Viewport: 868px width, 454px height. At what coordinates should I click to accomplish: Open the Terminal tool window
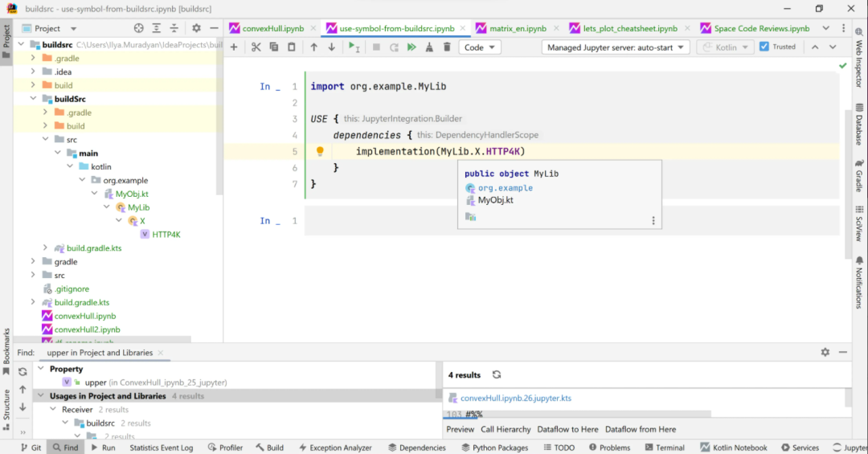pyautogui.click(x=665, y=448)
